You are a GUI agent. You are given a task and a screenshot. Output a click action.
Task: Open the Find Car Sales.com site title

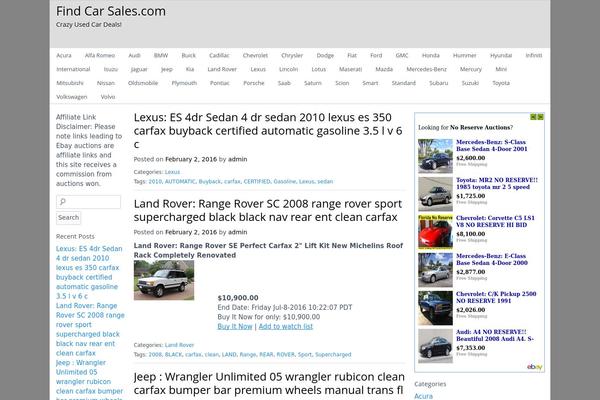click(111, 11)
